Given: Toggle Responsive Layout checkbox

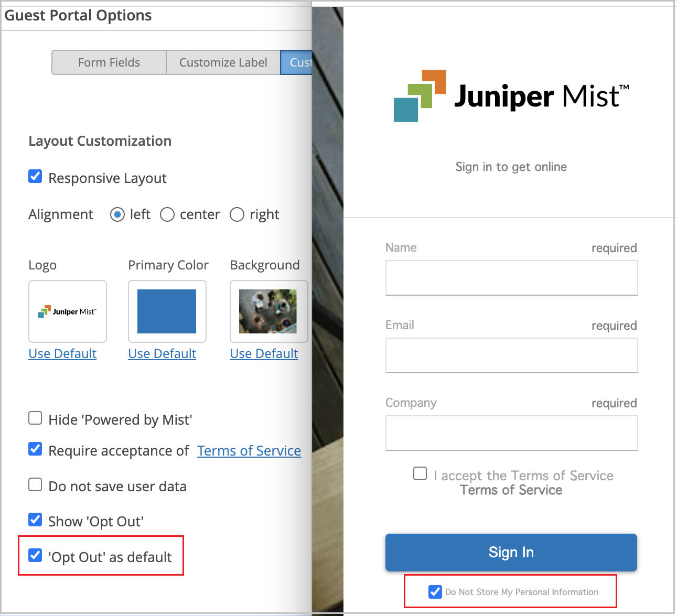Looking at the screenshot, I should click(x=35, y=177).
